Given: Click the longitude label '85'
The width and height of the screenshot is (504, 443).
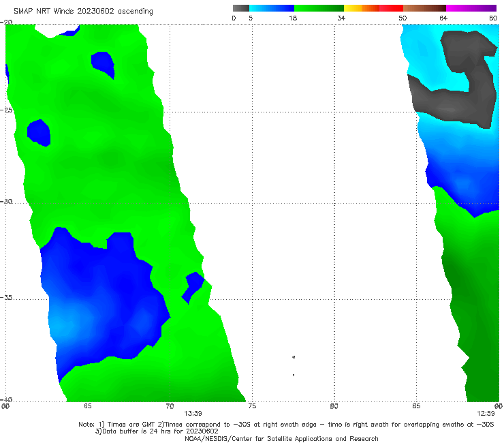Looking at the screenshot, I should tap(416, 406).
